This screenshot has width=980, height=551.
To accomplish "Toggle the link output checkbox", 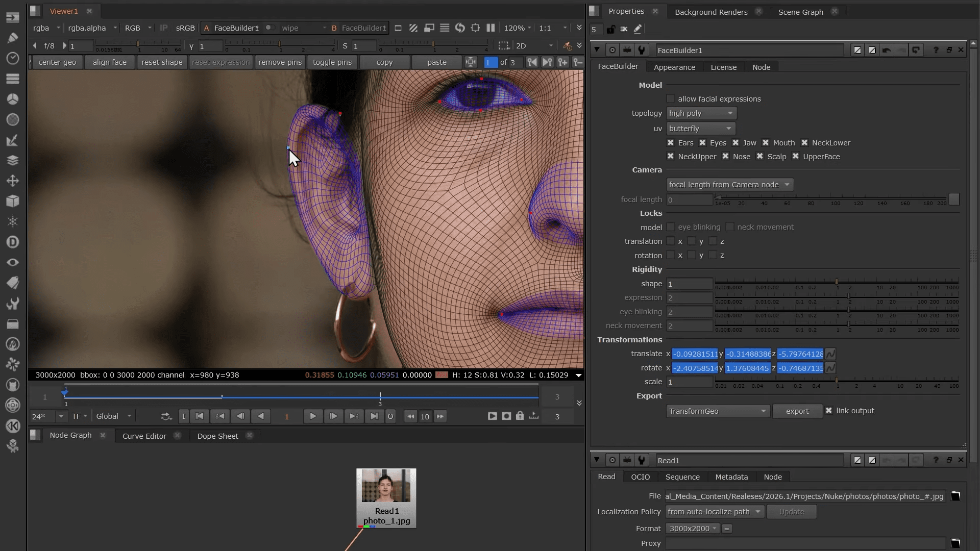I will [x=829, y=411].
